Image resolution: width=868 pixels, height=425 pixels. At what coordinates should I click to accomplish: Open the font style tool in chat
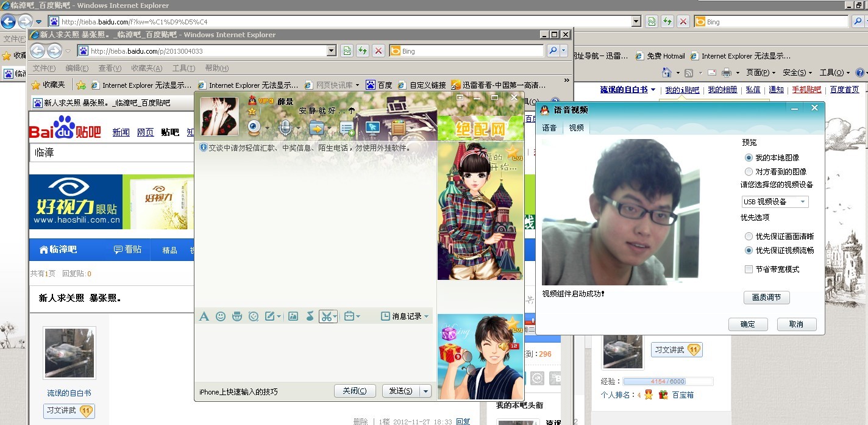[204, 316]
